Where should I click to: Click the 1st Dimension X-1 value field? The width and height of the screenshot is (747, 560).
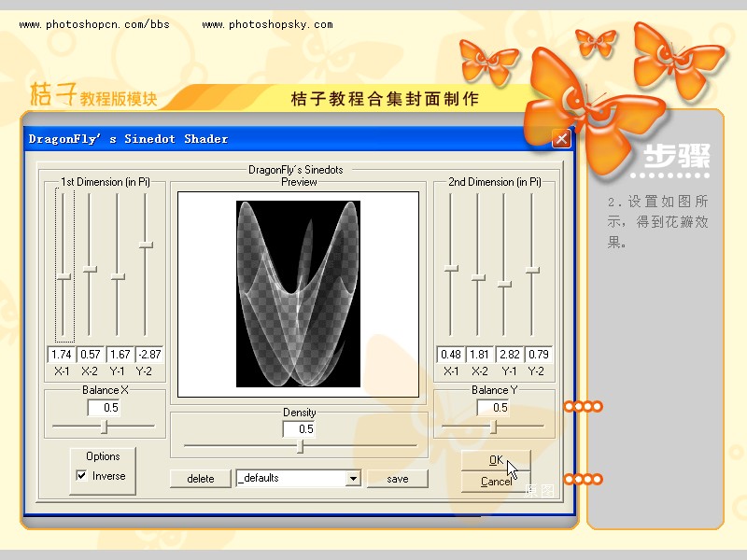(63, 355)
